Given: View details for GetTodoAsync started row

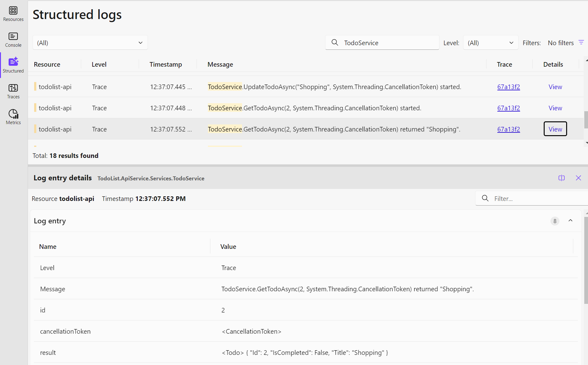Looking at the screenshot, I should (x=555, y=108).
